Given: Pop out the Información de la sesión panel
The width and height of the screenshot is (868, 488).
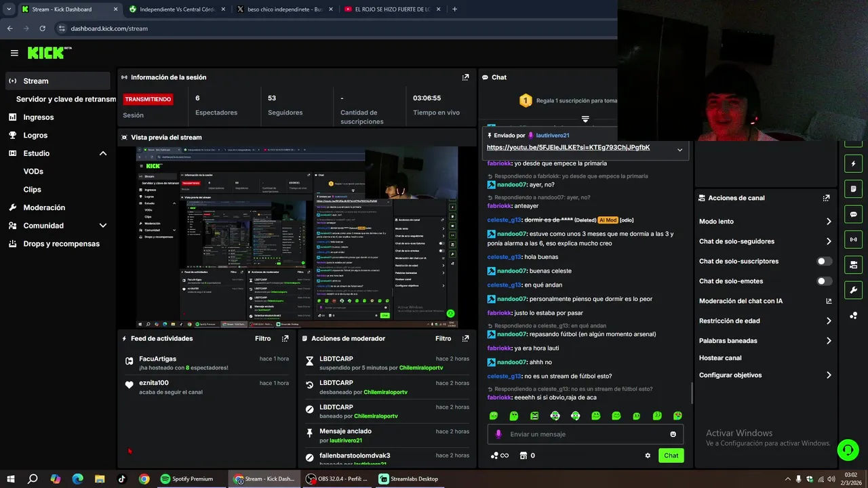Looking at the screenshot, I should click(x=465, y=77).
